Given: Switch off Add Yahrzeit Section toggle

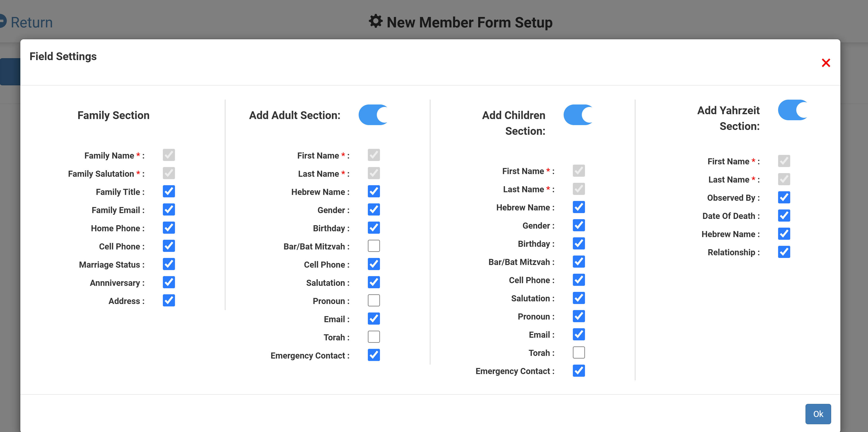Looking at the screenshot, I should pyautogui.click(x=792, y=110).
